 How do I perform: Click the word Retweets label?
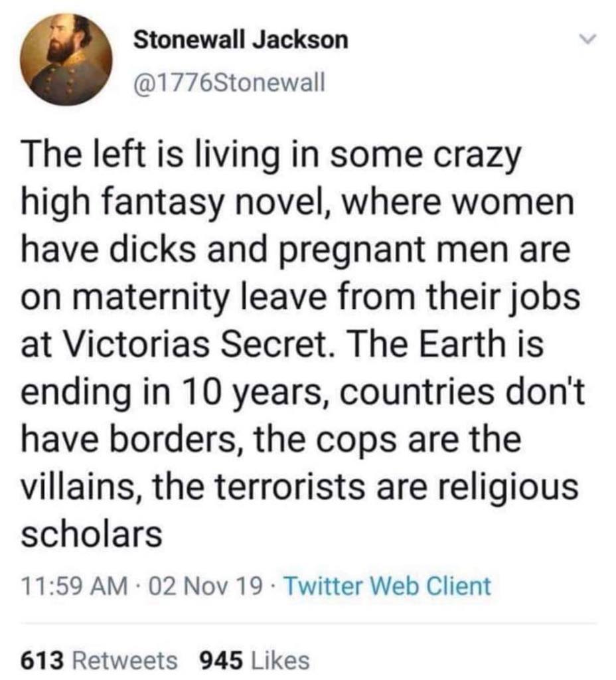point(125,661)
